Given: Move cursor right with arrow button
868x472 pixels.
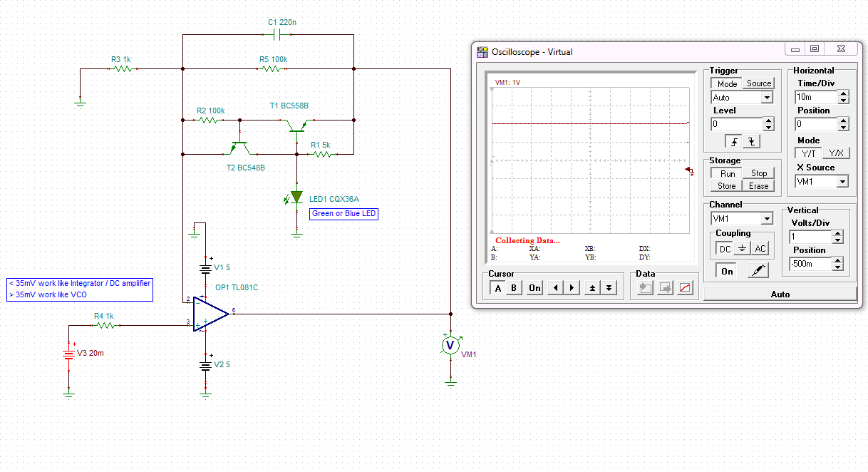Looking at the screenshot, I should (x=572, y=287).
